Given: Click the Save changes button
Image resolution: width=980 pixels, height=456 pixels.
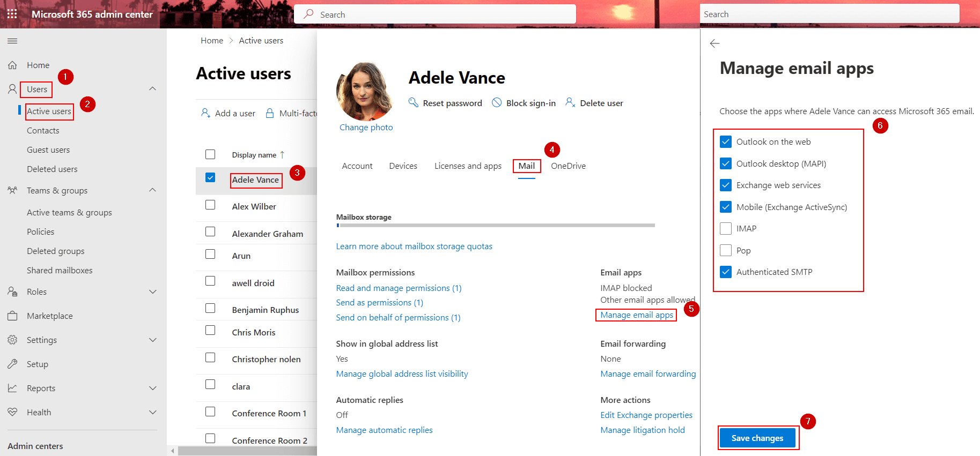Looking at the screenshot, I should [x=757, y=438].
